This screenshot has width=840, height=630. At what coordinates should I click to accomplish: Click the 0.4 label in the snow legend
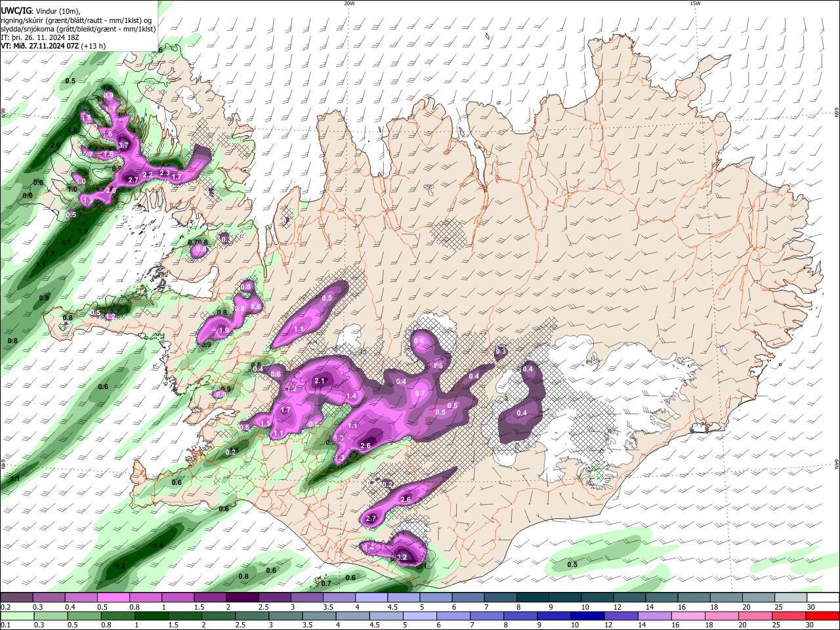pyautogui.click(x=70, y=607)
